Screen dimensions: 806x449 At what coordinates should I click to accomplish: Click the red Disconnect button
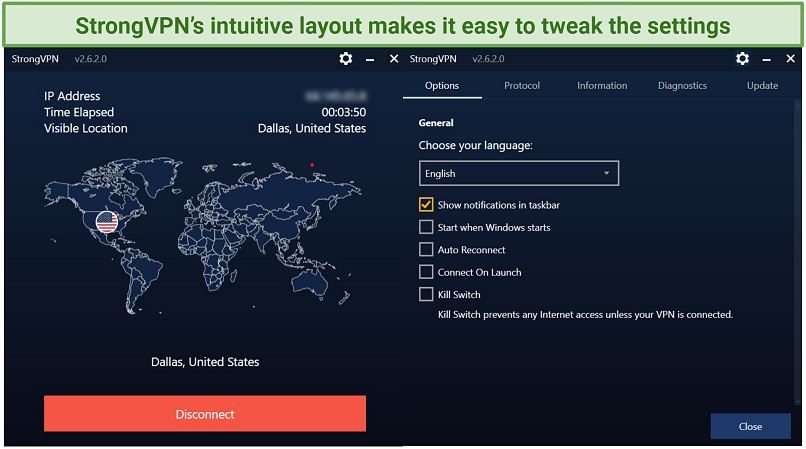[x=205, y=414]
